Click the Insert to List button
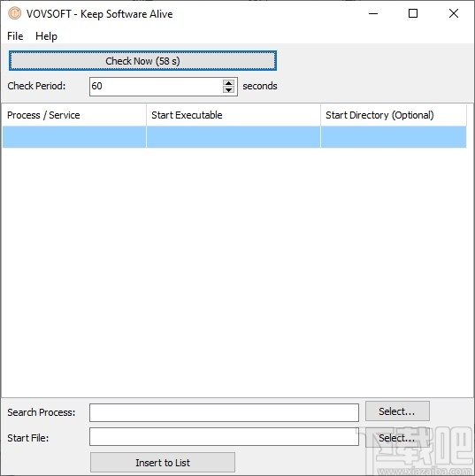 163,463
